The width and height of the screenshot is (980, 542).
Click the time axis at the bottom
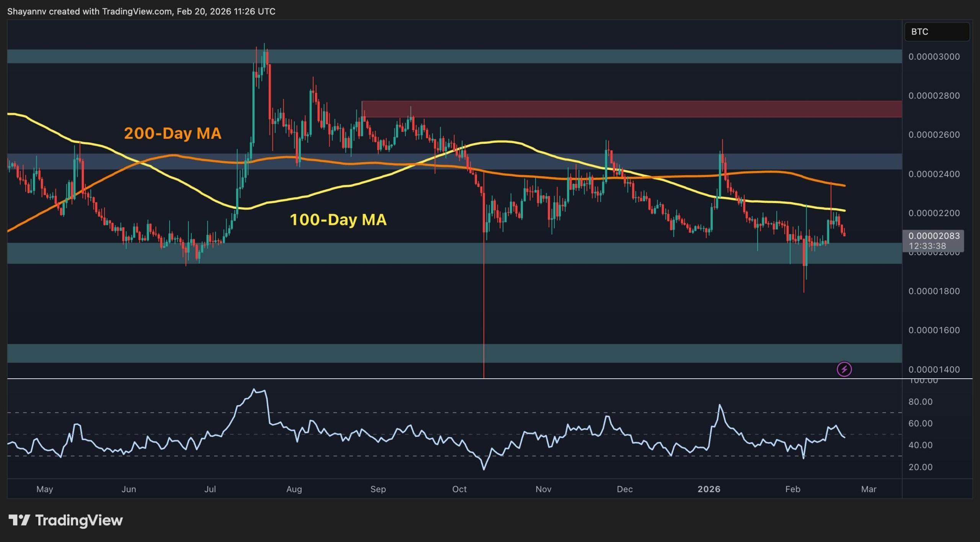click(x=459, y=489)
